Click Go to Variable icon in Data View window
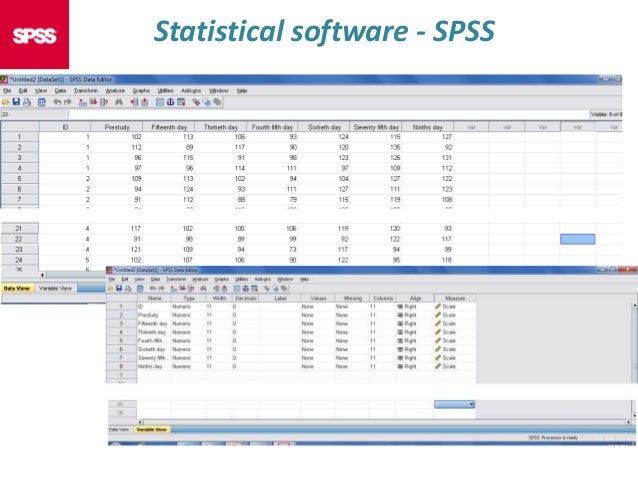This screenshot has height=479, width=638. [x=94, y=102]
